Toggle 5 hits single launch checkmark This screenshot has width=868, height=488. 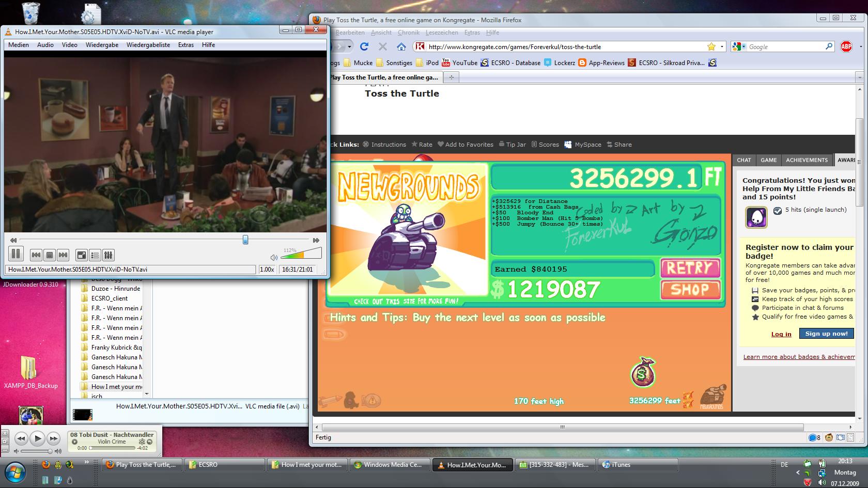[777, 210]
